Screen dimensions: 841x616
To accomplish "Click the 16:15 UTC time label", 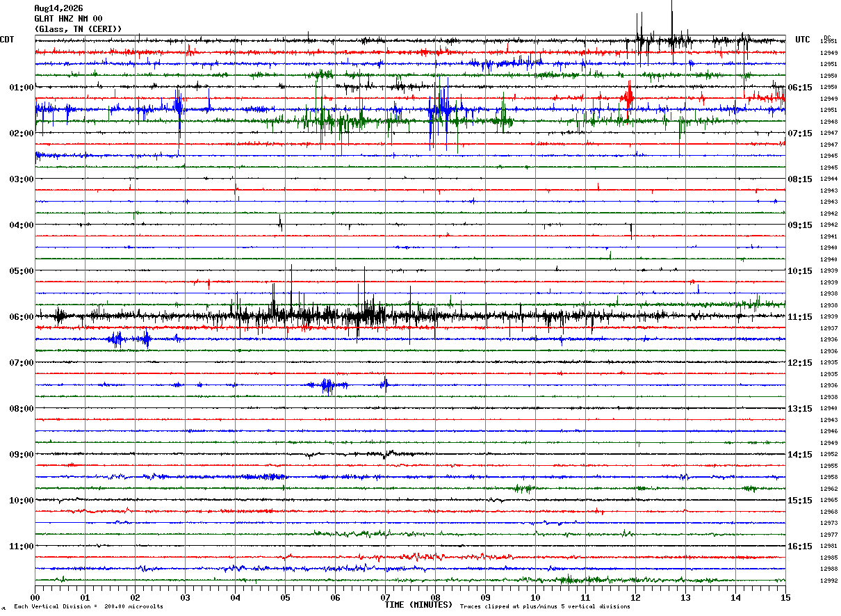I will tap(799, 546).
